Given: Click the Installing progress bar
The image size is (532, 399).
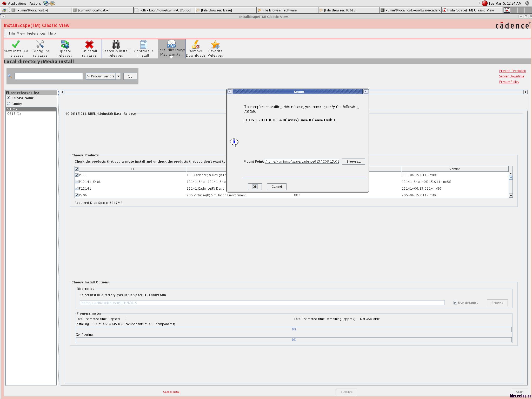Looking at the screenshot, I should [x=294, y=329].
